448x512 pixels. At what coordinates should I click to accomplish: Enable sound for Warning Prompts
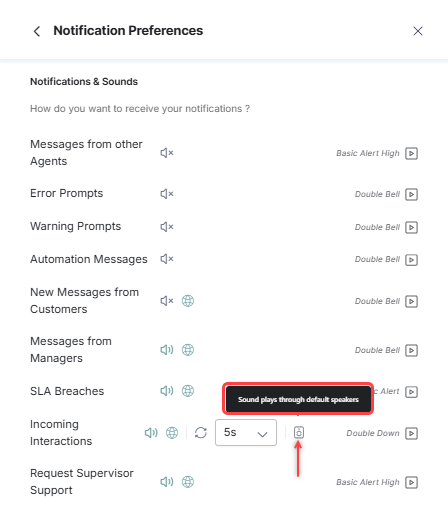click(167, 227)
